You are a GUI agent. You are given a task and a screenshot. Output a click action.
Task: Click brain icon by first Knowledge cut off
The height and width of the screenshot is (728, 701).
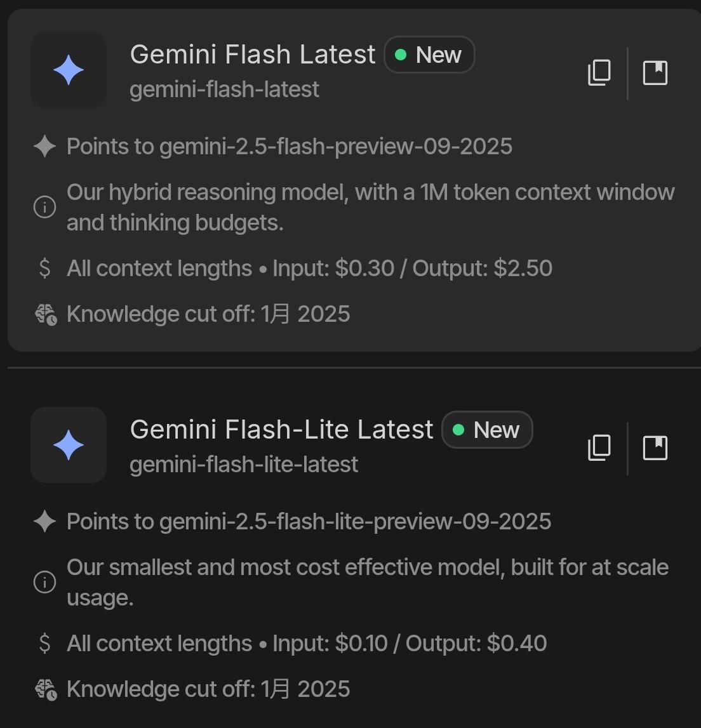[x=46, y=314]
